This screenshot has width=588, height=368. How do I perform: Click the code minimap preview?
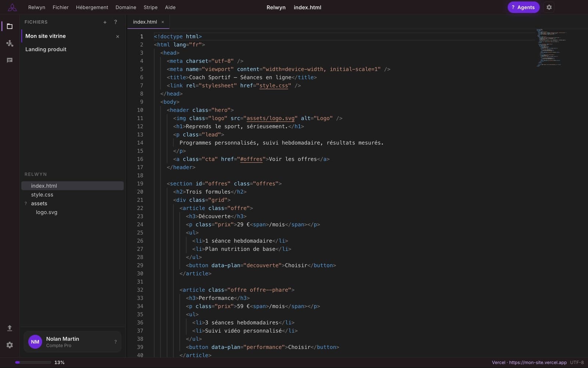coord(551,47)
